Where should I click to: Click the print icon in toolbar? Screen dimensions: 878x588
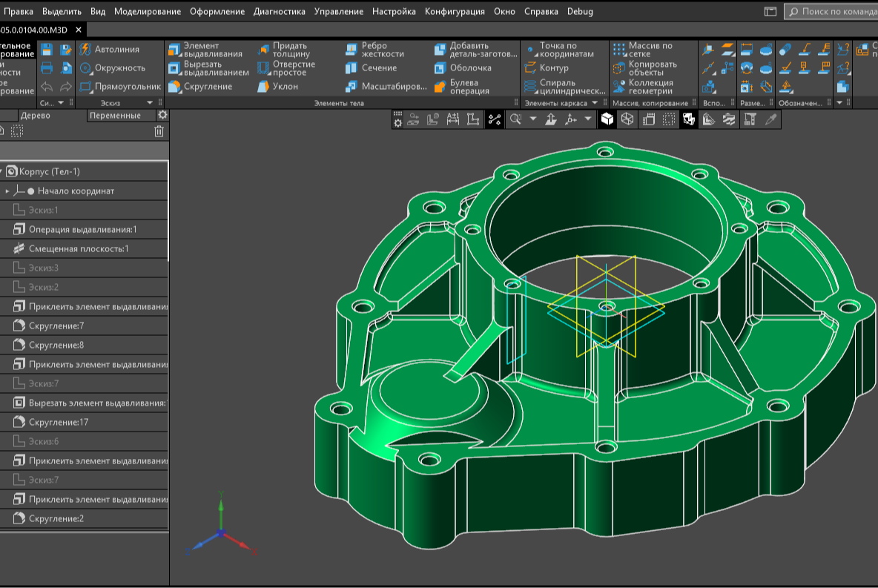[47, 68]
